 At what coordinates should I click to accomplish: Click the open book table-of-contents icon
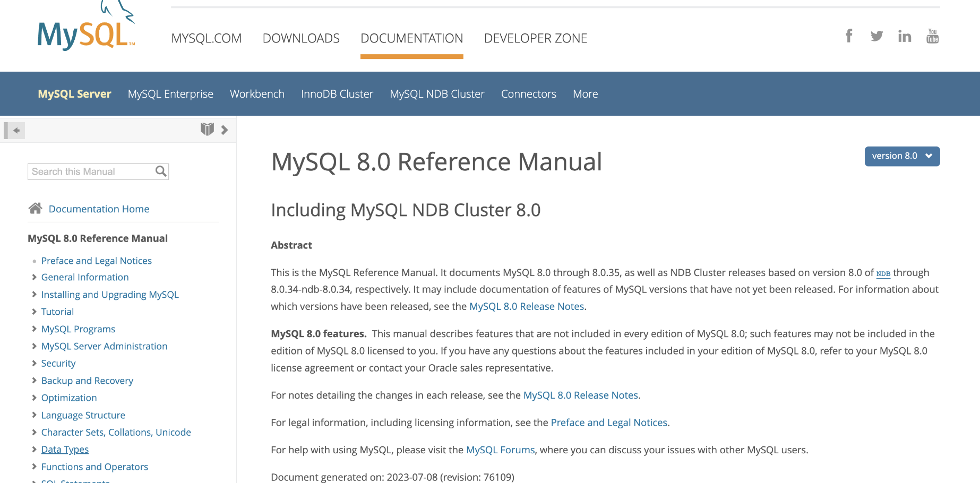pyautogui.click(x=207, y=129)
